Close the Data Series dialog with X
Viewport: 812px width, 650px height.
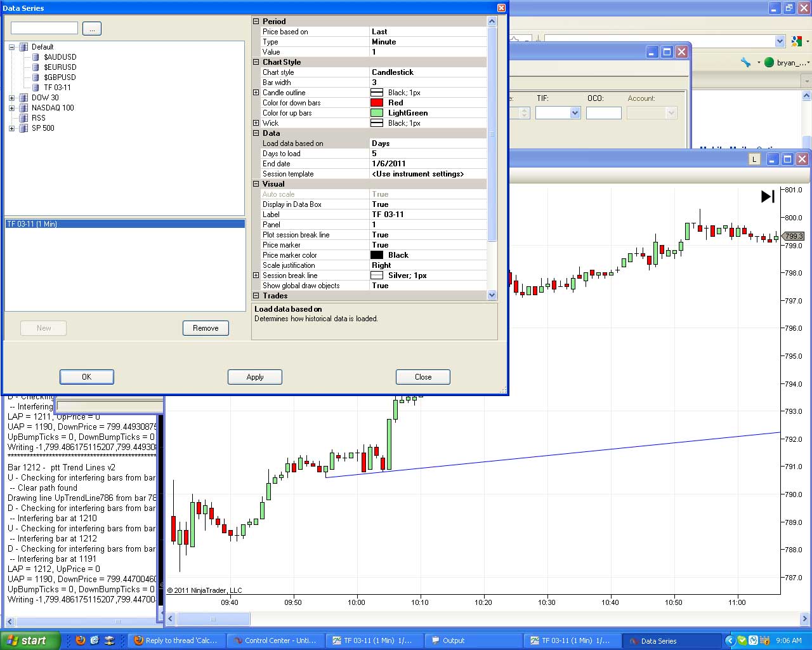coord(501,8)
